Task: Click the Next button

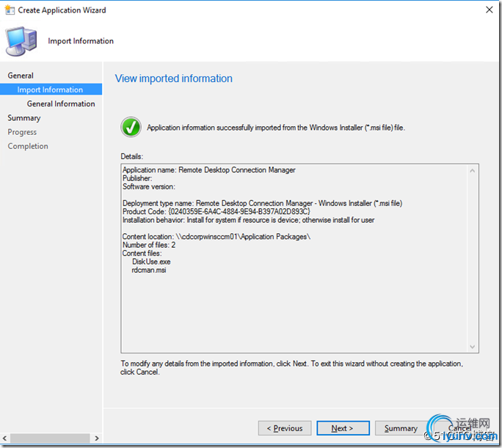Action: (x=343, y=428)
